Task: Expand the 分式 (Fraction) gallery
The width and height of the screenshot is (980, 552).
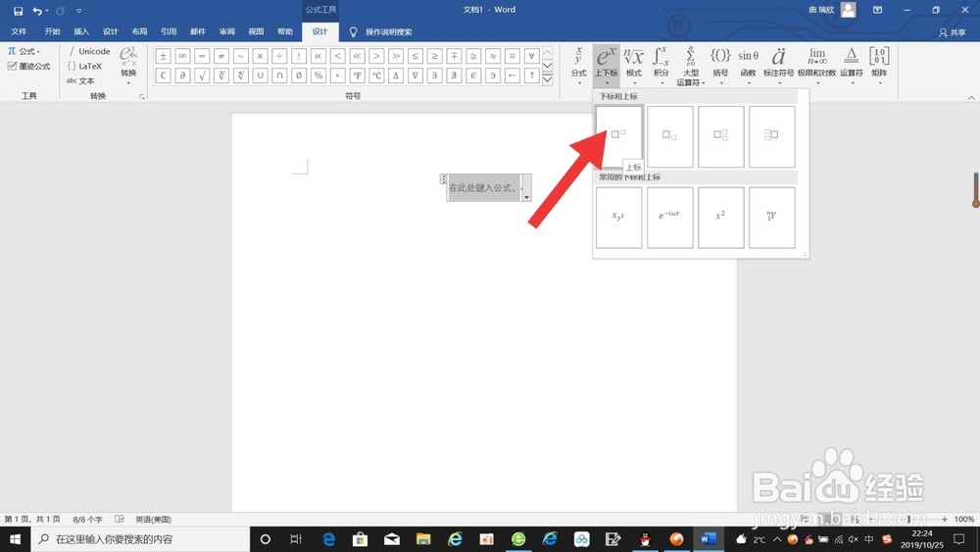Action: click(578, 66)
